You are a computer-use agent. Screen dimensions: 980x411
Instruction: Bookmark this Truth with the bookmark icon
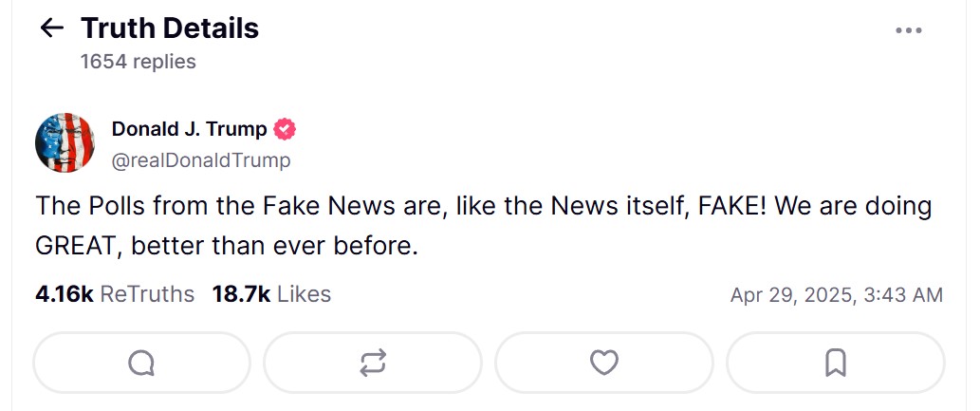835,362
